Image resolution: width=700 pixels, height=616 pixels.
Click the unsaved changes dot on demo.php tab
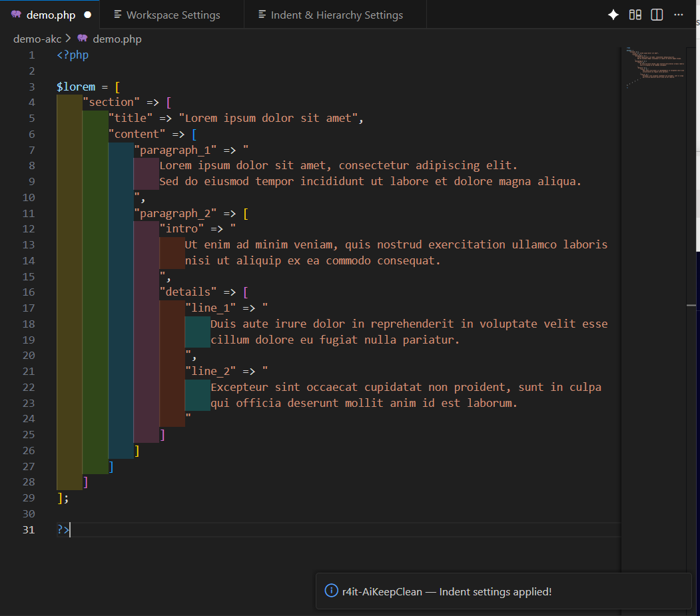[x=87, y=13]
